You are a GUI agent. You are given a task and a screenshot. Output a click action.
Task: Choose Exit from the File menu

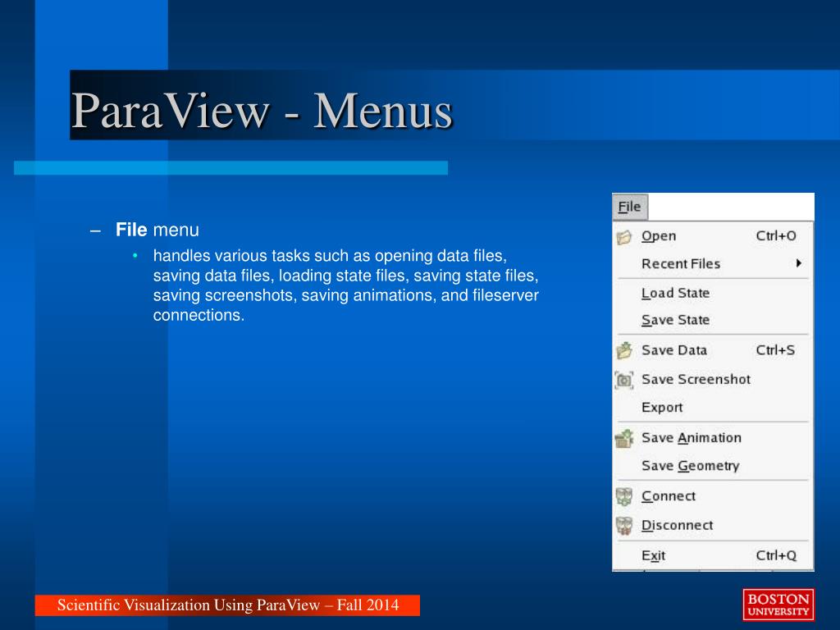pos(713,555)
